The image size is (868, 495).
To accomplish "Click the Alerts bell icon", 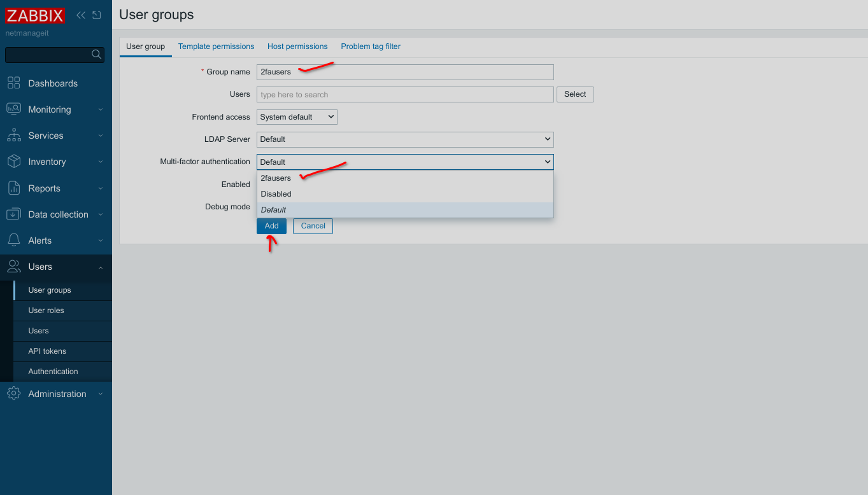I will (x=13, y=241).
